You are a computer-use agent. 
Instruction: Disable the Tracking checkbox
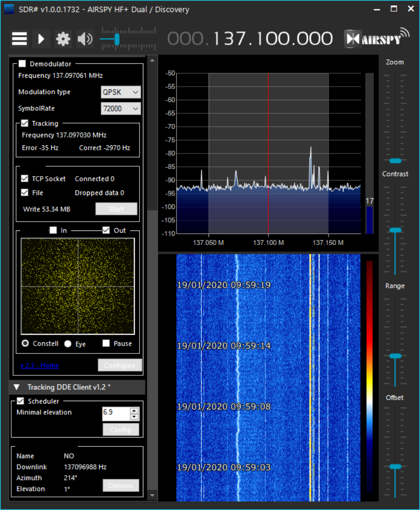(25, 123)
